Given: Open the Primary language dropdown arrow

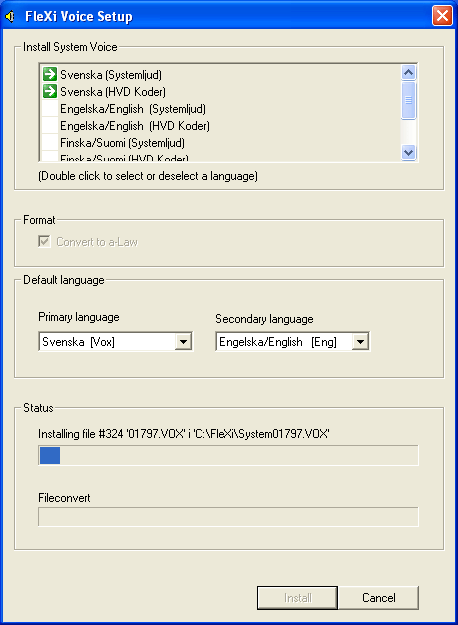Looking at the screenshot, I should click(x=183, y=342).
